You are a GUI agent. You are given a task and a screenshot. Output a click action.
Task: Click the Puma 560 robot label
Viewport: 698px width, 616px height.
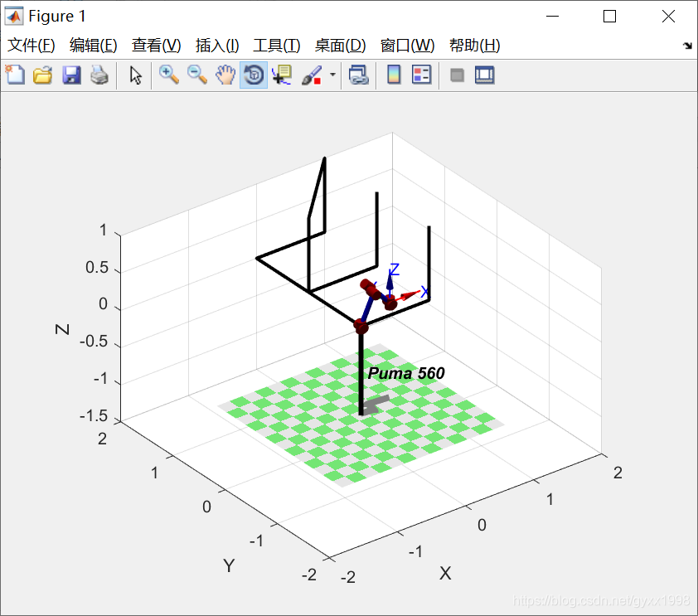tap(406, 373)
